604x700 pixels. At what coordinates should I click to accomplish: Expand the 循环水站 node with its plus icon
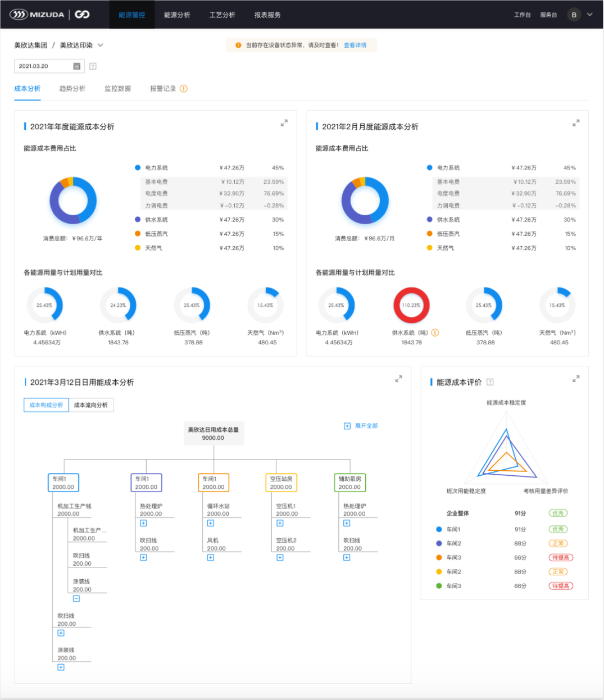(x=211, y=523)
